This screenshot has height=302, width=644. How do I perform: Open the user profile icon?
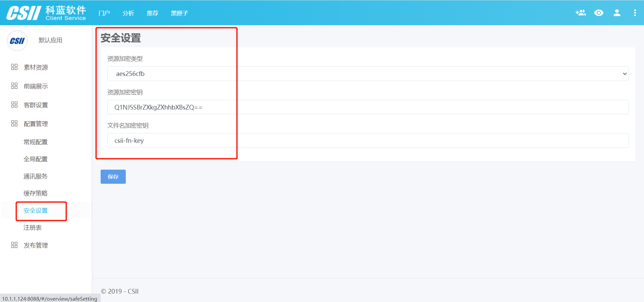617,13
